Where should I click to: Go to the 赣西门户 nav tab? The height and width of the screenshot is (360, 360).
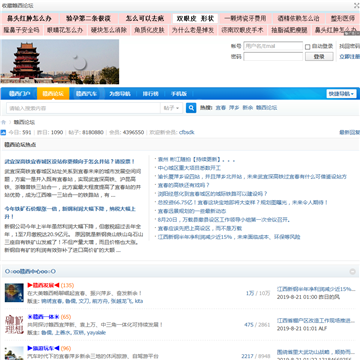[x=19, y=94]
